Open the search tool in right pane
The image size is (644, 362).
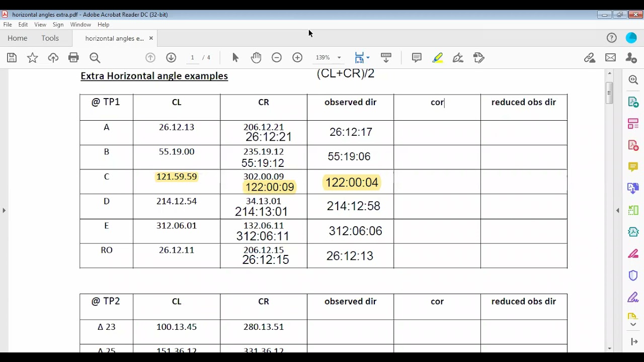633,80
